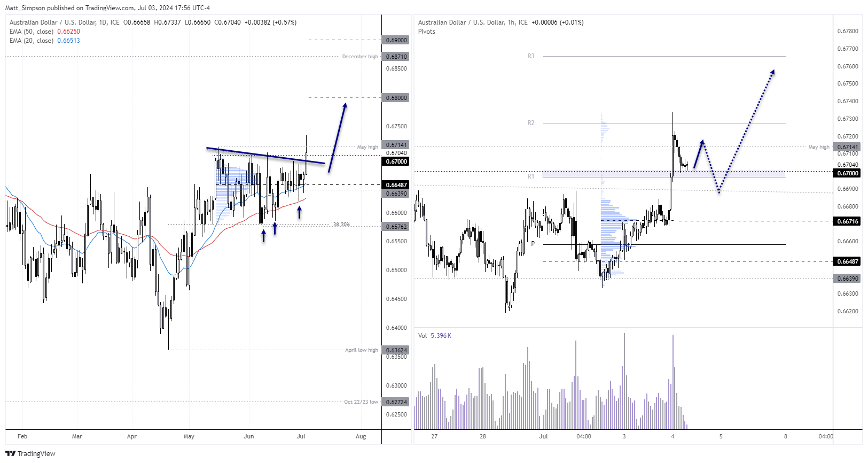Click the May high 0.67141 label on daily chart

396,145
